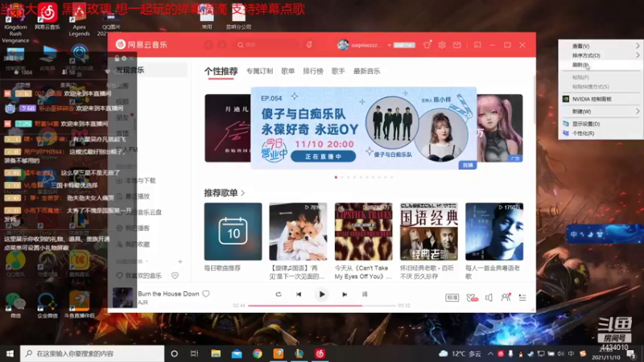Toggle the lyrics 词 button
Image resolution: width=644 pixels, height=362 pixels.
365,294
